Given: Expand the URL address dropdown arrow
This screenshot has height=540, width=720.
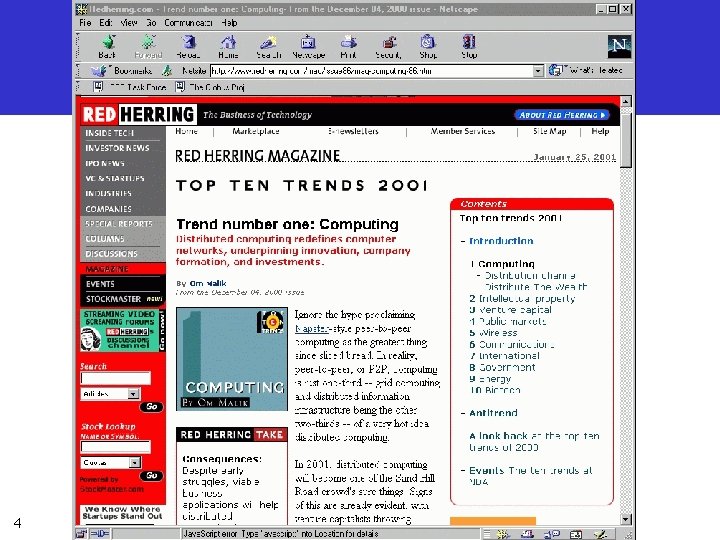Looking at the screenshot, I should 538,71.
